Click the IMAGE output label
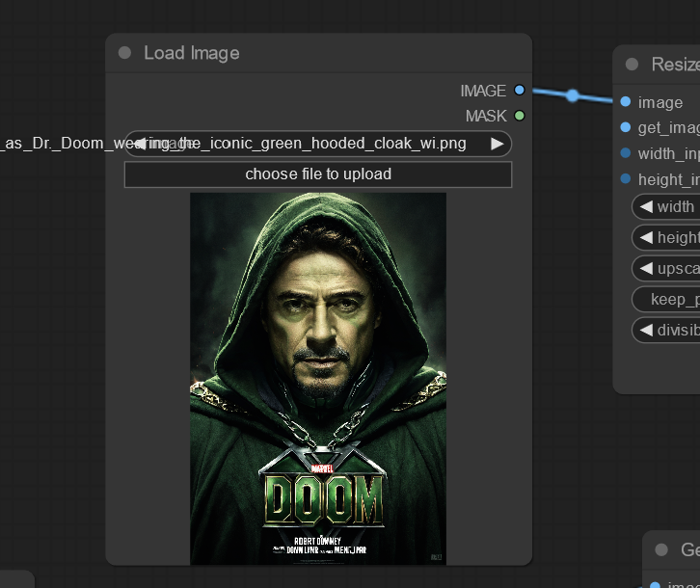Viewport: 700px width, 588px height. click(483, 91)
